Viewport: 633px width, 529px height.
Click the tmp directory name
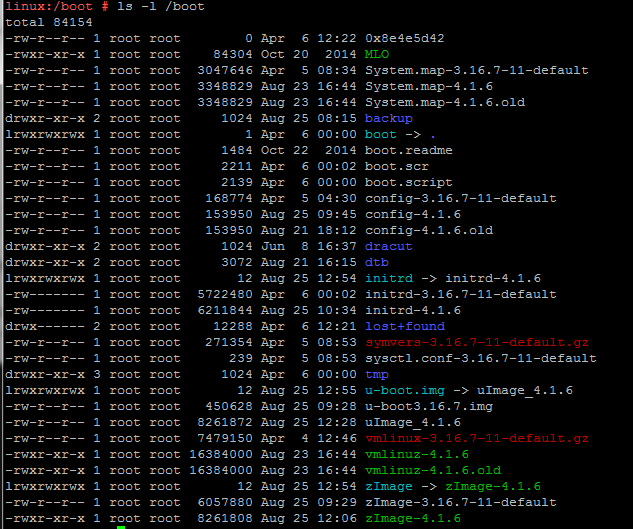click(377, 375)
